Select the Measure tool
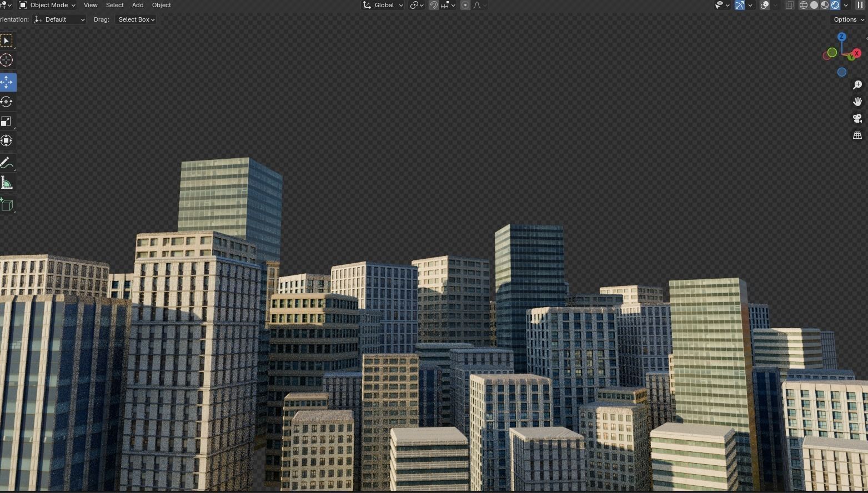 pyautogui.click(x=7, y=183)
